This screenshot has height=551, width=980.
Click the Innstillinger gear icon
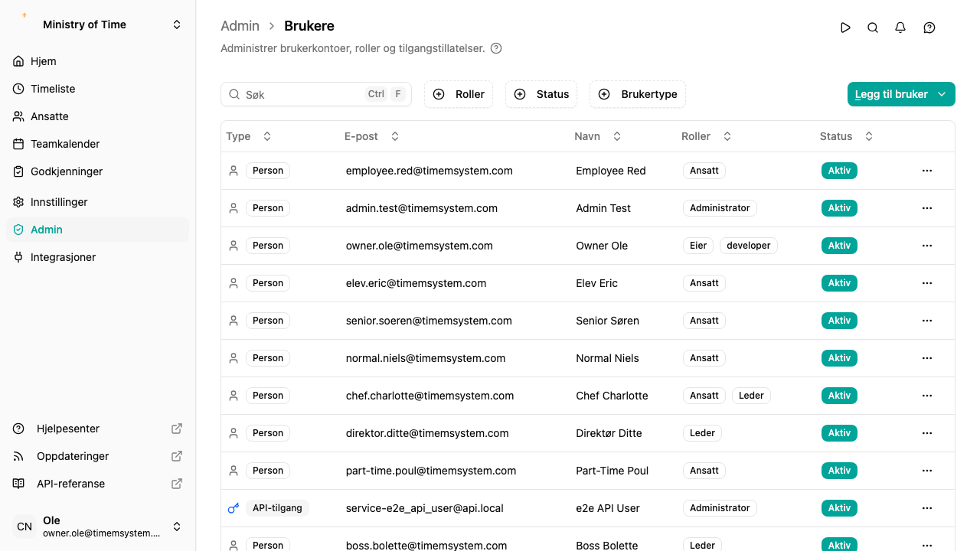pyautogui.click(x=18, y=202)
